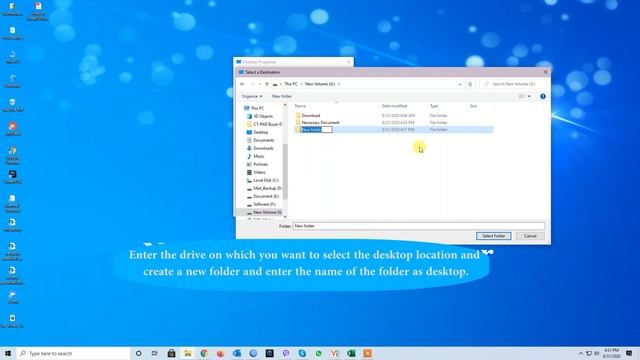Sort files by Date modified column
The image size is (640, 360).
[394, 106]
